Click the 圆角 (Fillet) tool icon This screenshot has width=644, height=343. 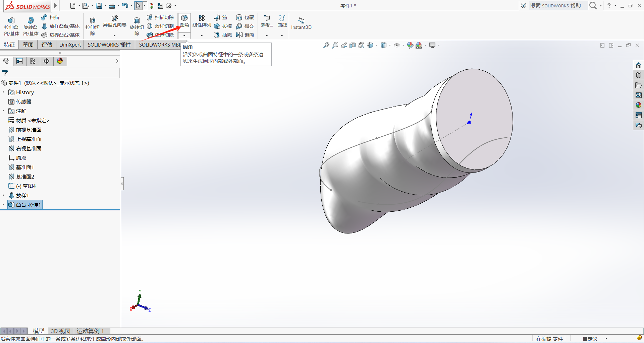(x=184, y=19)
